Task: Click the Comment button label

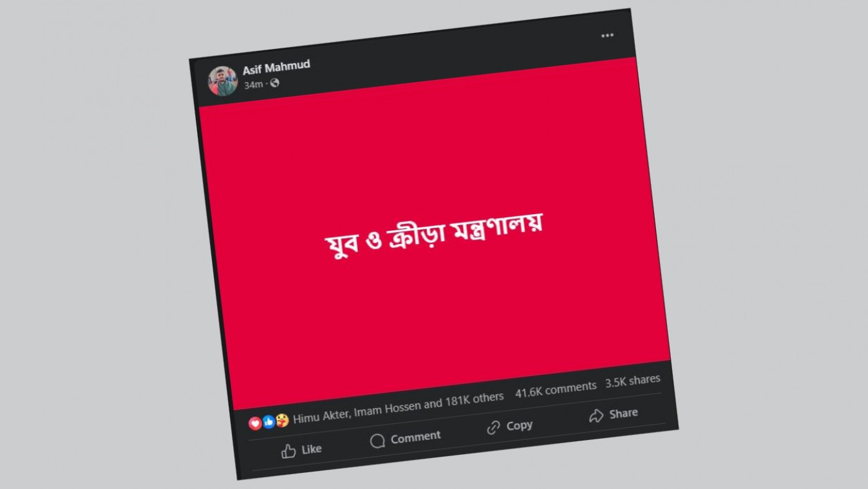Action: pyautogui.click(x=415, y=437)
